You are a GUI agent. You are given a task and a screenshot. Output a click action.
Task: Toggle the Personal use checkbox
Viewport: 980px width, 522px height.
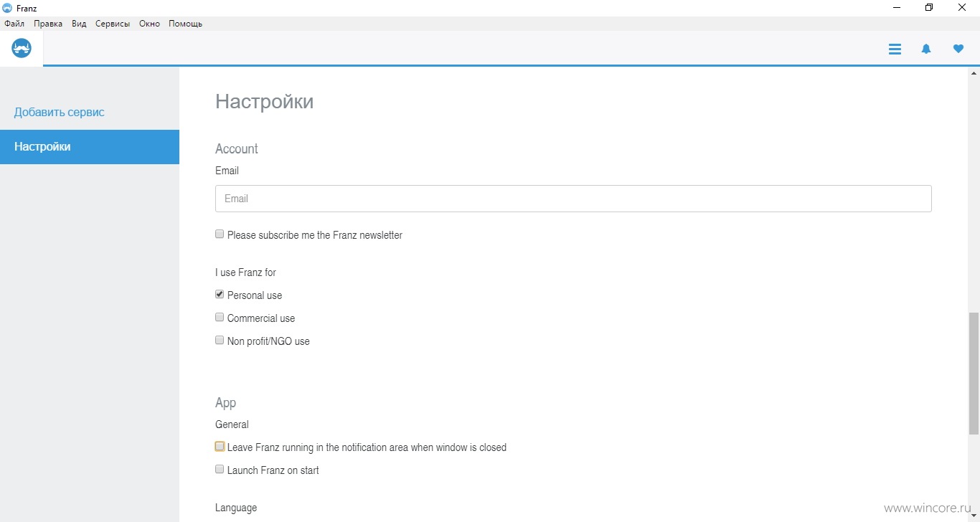pos(220,294)
